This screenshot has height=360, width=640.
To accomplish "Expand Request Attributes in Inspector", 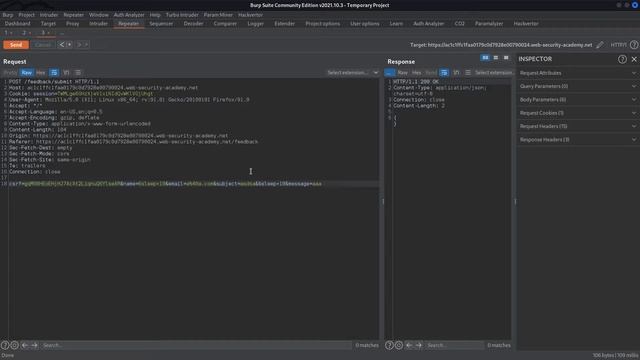I will pos(578,73).
